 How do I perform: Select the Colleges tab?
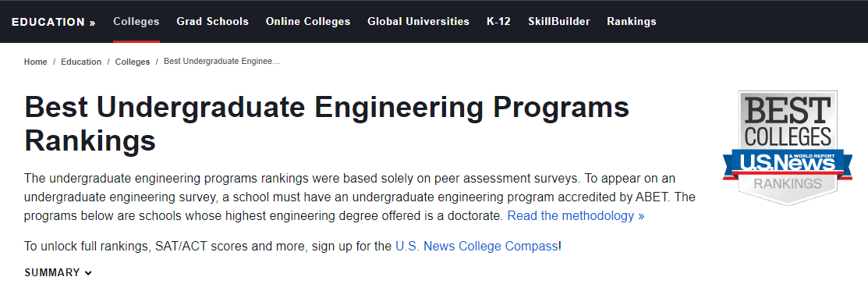pyautogui.click(x=136, y=22)
